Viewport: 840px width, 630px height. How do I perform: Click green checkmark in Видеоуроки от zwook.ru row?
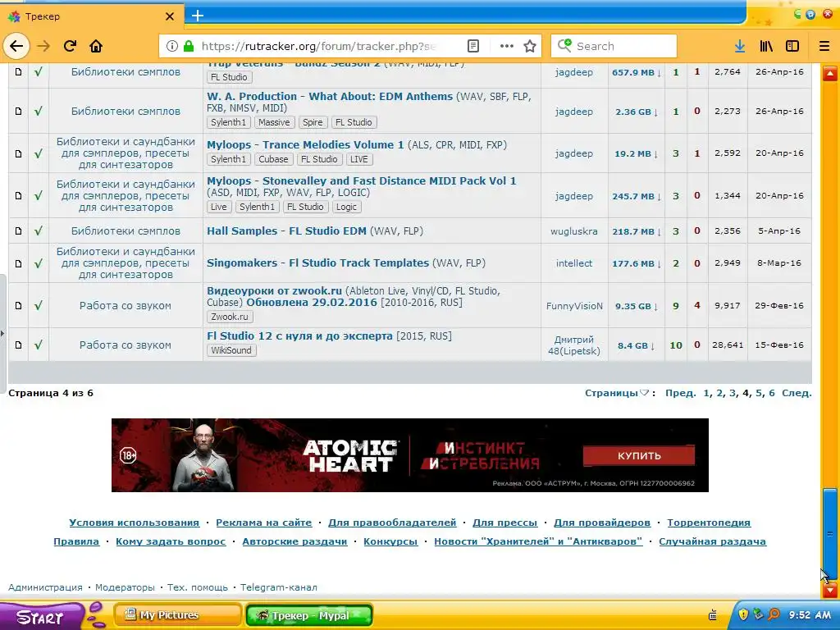pos(38,305)
